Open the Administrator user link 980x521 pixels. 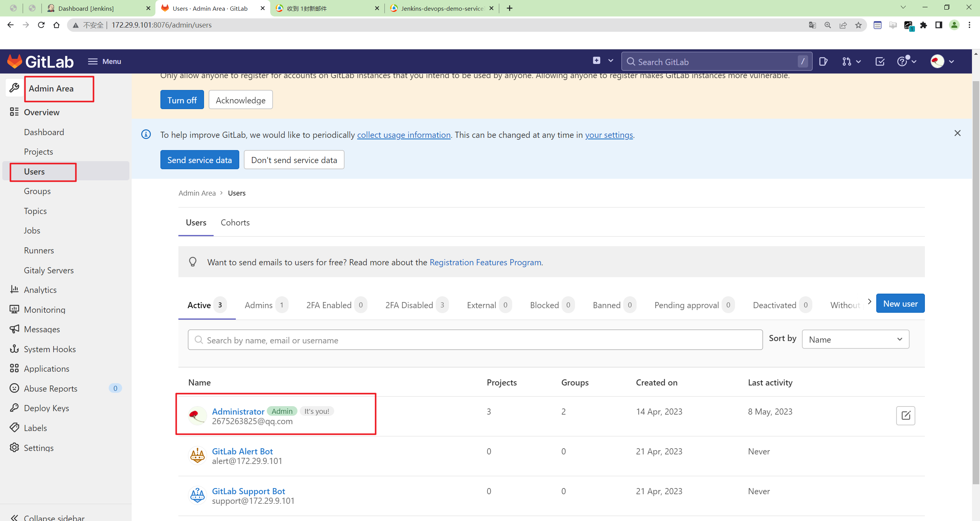coord(238,411)
